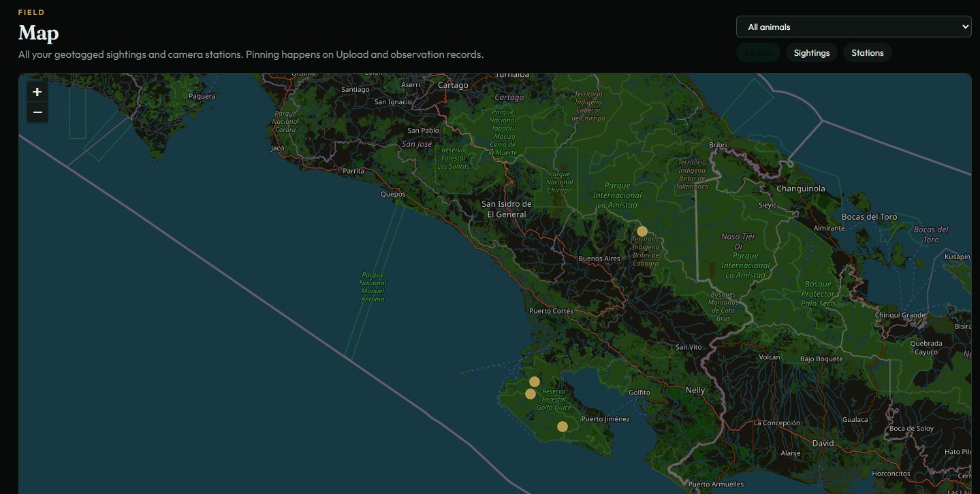Screen dimensions: 980x494
Task: Click the Volcán map label
Action: [x=770, y=357]
